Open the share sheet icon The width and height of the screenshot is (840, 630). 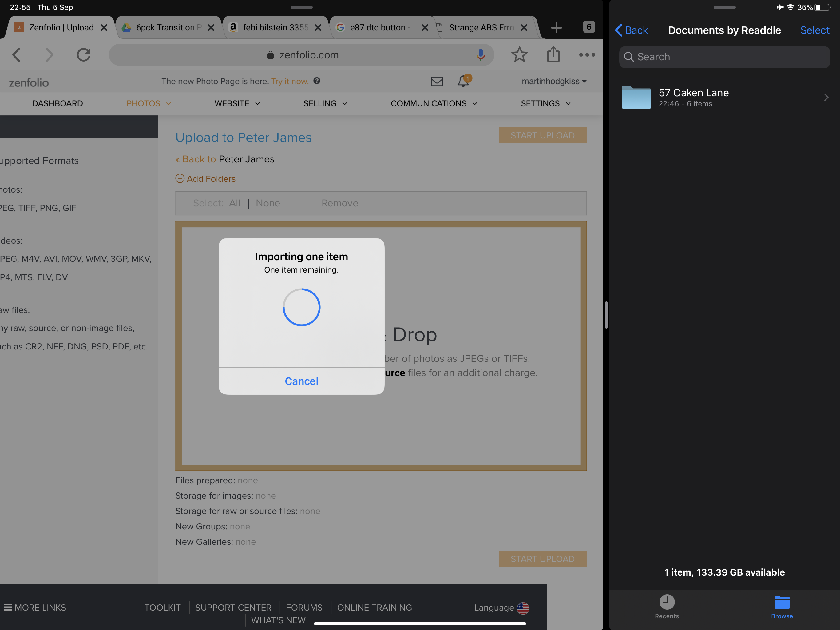[x=553, y=55]
